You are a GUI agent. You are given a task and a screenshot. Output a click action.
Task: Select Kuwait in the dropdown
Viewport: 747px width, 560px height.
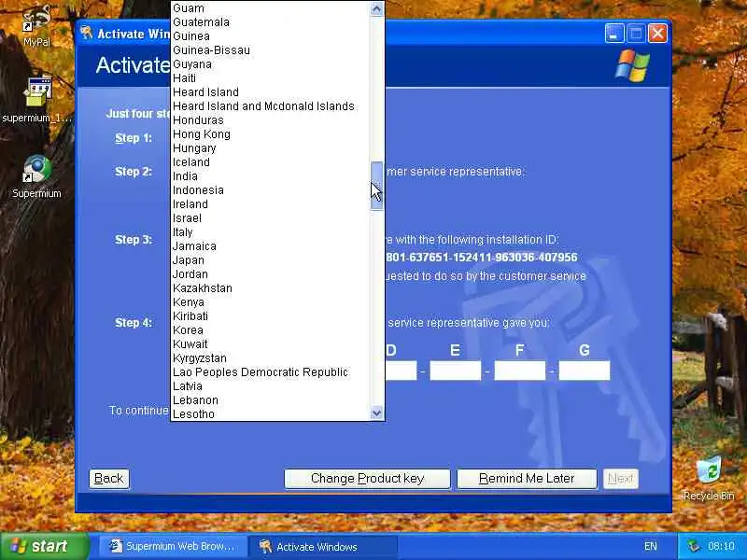271,344
